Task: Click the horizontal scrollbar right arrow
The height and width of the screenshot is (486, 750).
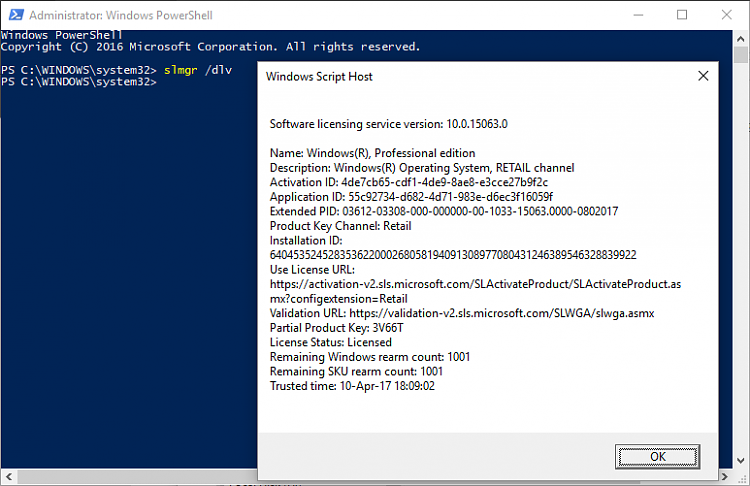Action: click(725, 476)
